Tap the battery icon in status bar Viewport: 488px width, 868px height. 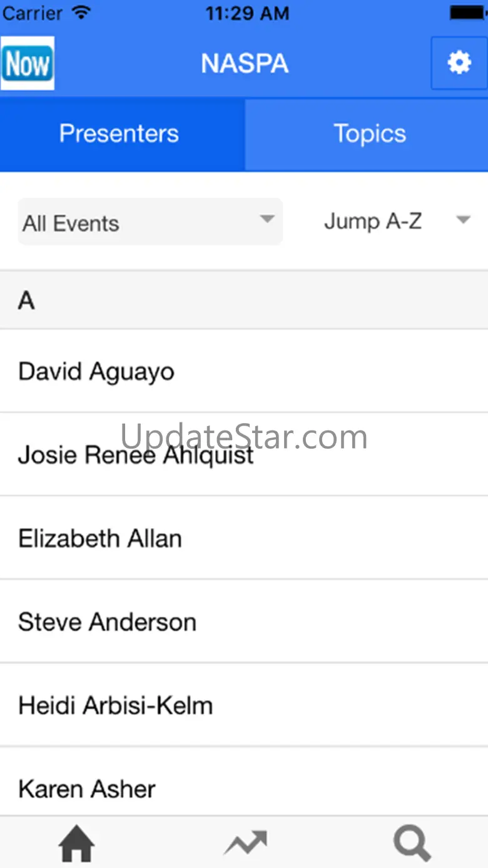468,13
